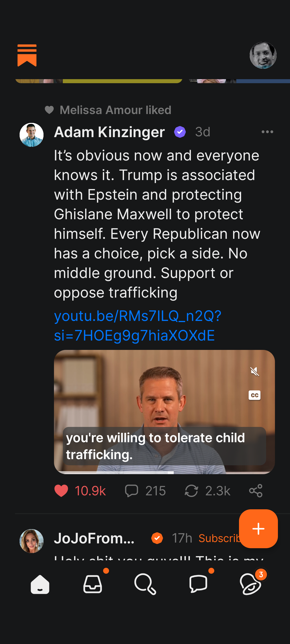Open the youtu.be link in the post
Viewport: 290px width, 644px height.
click(137, 325)
